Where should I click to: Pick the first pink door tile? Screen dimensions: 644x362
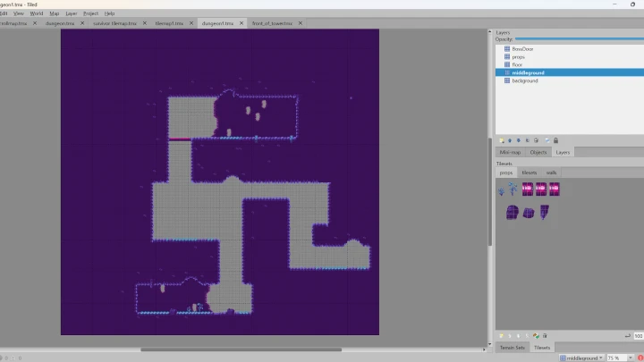pos(527,189)
